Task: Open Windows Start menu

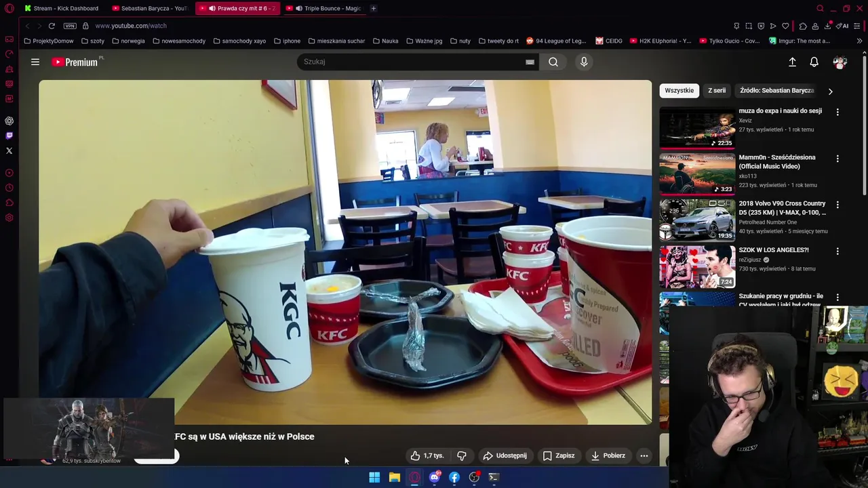Action: click(374, 477)
